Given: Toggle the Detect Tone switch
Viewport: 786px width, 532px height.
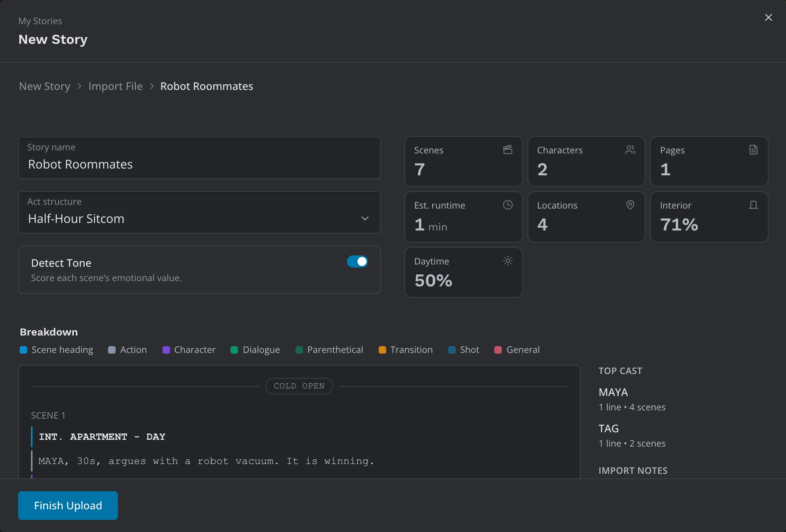Looking at the screenshot, I should [x=357, y=261].
